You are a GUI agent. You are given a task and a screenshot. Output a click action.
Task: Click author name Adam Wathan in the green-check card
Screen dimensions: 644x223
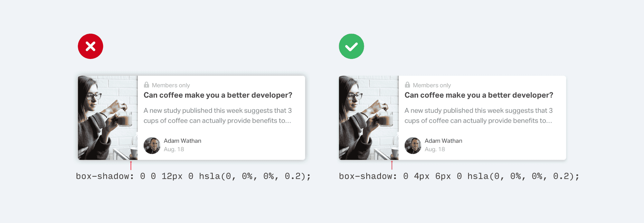pyautogui.click(x=443, y=141)
